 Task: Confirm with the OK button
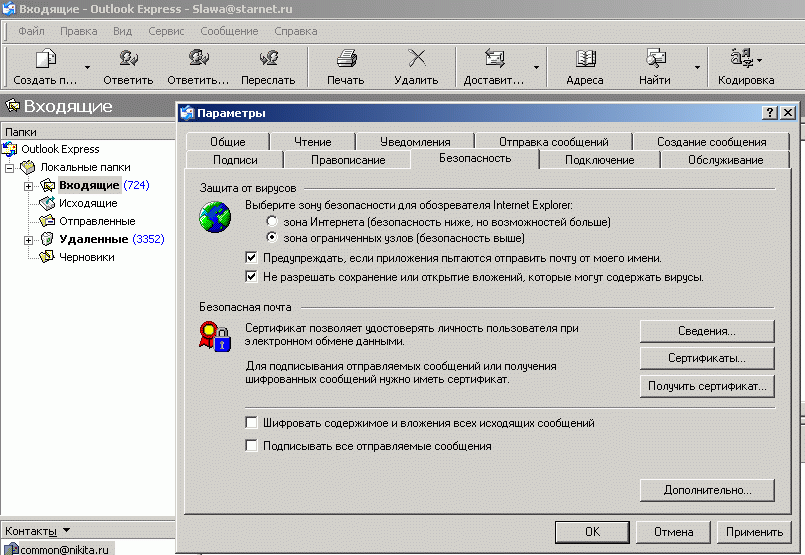coord(592,532)
